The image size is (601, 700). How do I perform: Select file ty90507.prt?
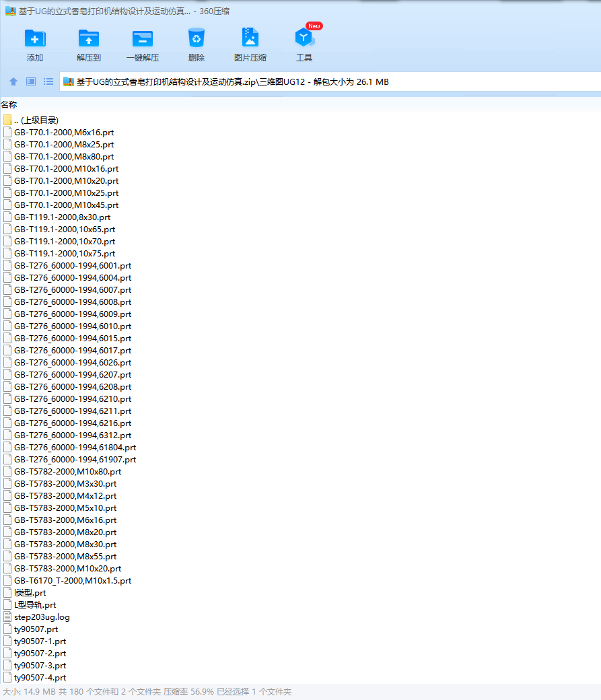coord(36,629)
